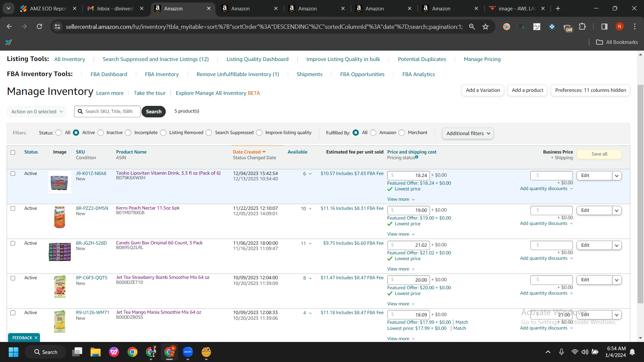
Task: Check the Taisho Lipovitan row checkbox
Action: point(13,174)
